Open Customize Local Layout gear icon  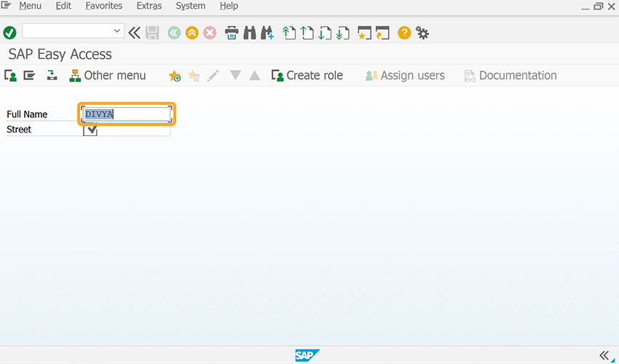point(422,33)
